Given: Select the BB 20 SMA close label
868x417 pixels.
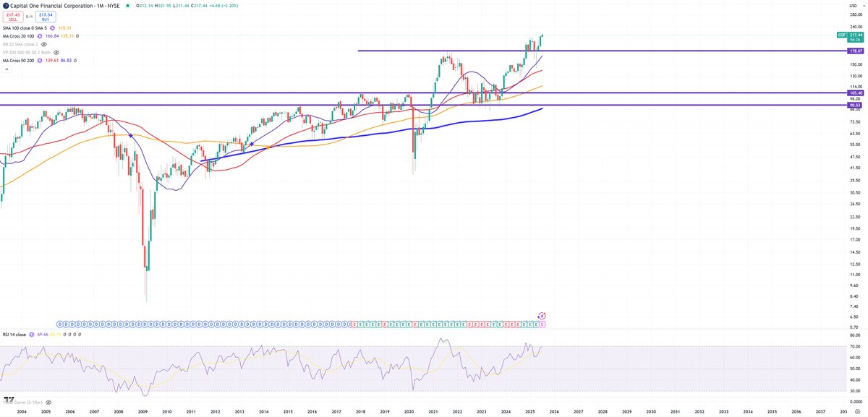Looking at the screenshot, I should (22, 45).
